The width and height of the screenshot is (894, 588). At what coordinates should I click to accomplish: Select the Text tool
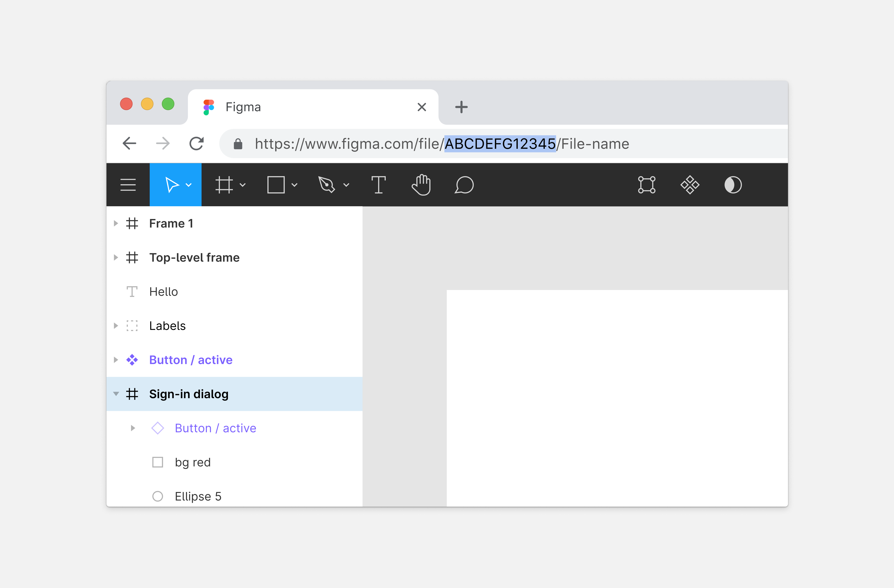pos(379,185)
